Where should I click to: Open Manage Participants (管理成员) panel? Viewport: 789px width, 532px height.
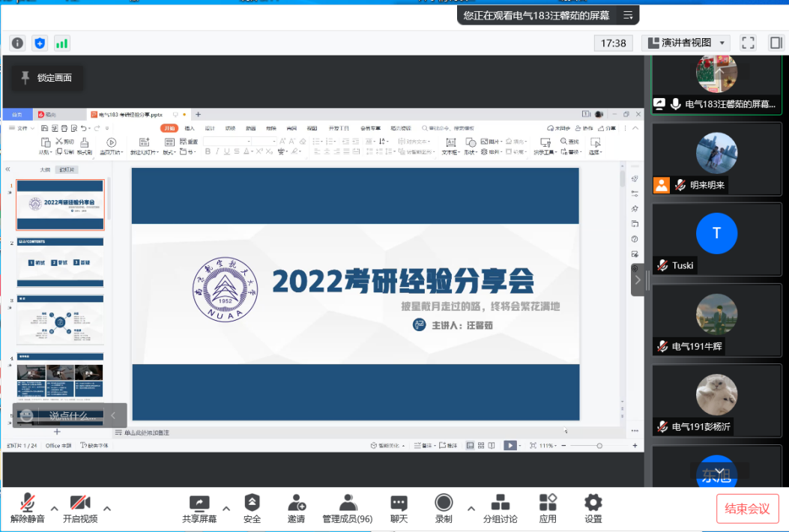pos(347,503)
